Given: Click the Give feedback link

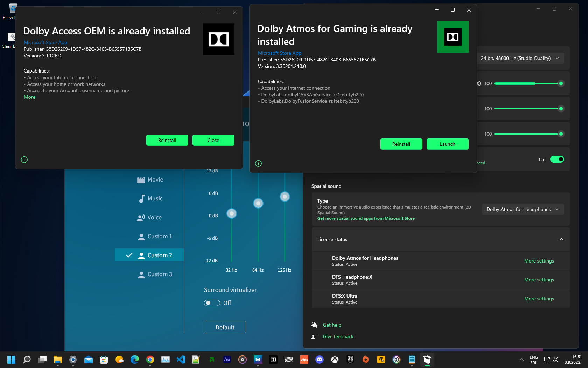Looking at the screenshot, I should [x=338, y=337].
